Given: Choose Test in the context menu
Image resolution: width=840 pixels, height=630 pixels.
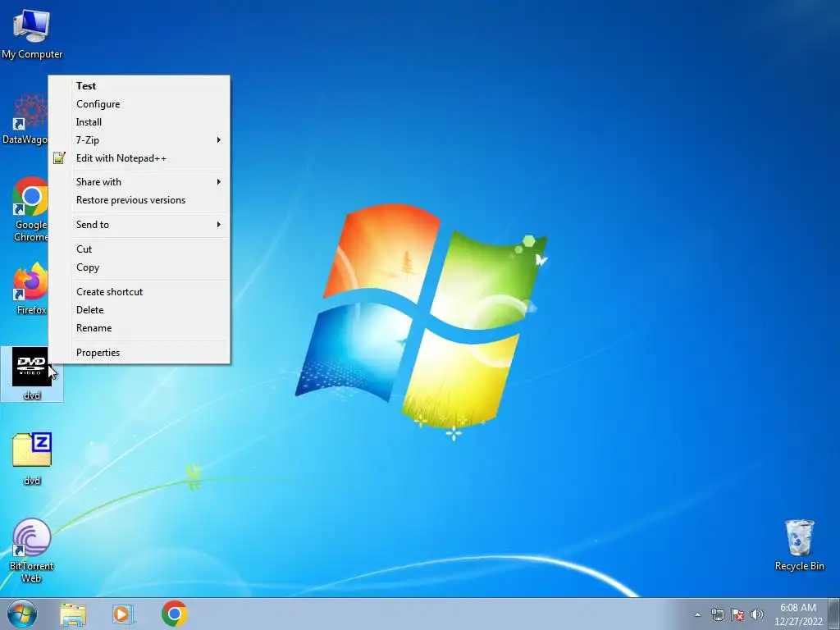Looking at the screenshot, I should click(x=139, y=85).
